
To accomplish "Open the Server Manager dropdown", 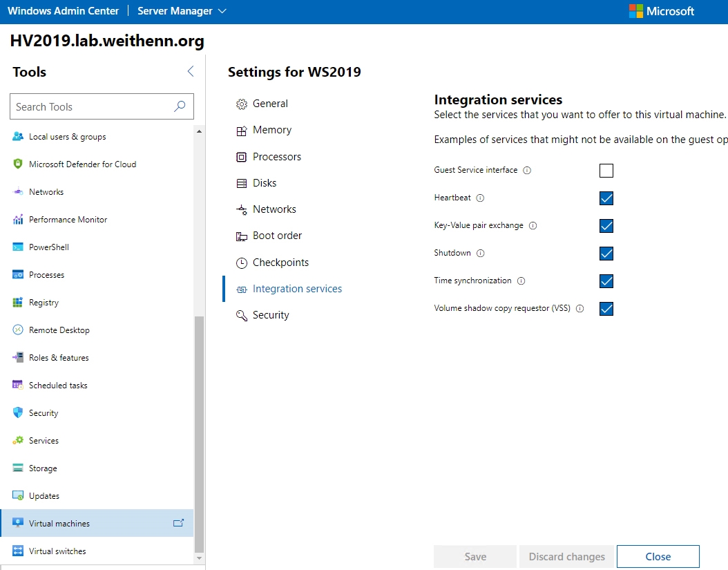I will point(182,11).
